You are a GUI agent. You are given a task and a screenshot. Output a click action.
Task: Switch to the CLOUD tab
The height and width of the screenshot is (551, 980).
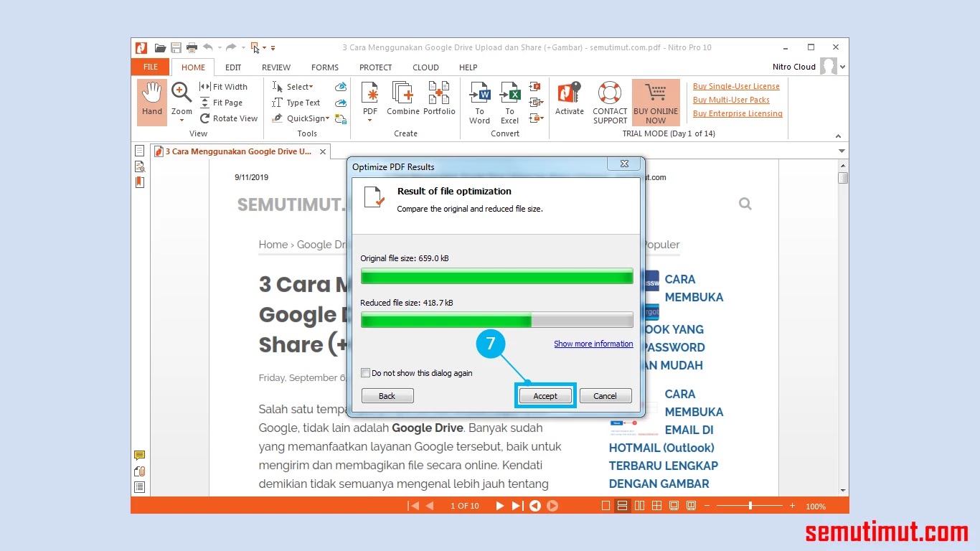(425, 67)
